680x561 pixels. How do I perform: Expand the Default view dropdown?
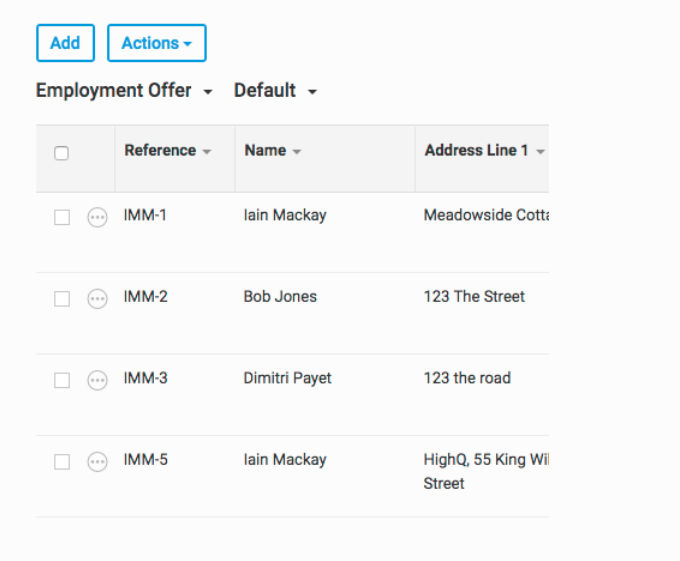pos(275,91)
